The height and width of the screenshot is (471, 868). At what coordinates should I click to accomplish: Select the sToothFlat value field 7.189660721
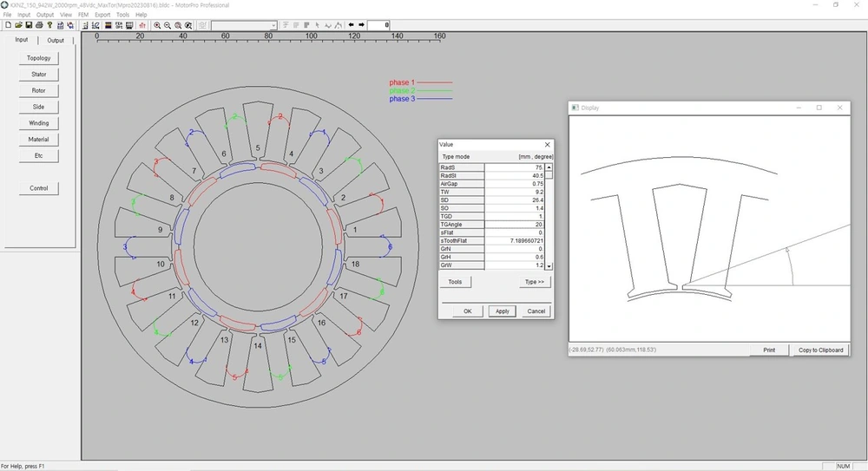click(514, 241)
